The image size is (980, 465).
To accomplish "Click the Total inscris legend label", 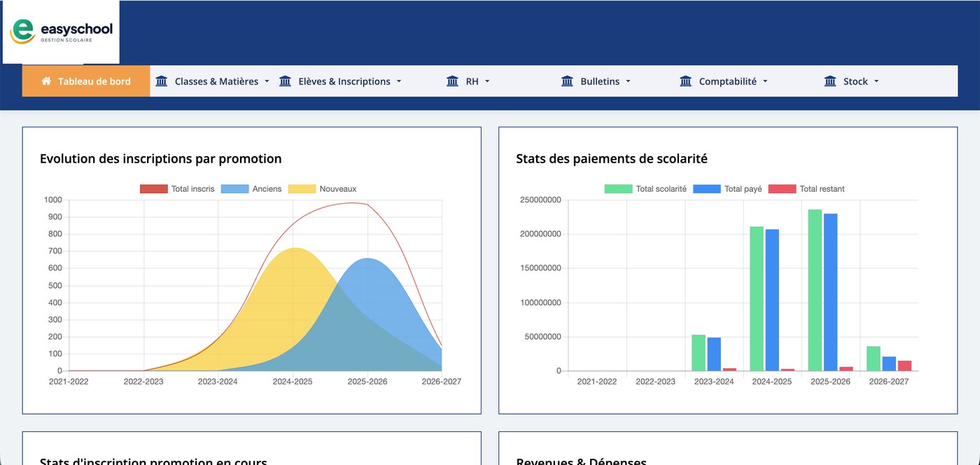I will [x=193, y=189].
